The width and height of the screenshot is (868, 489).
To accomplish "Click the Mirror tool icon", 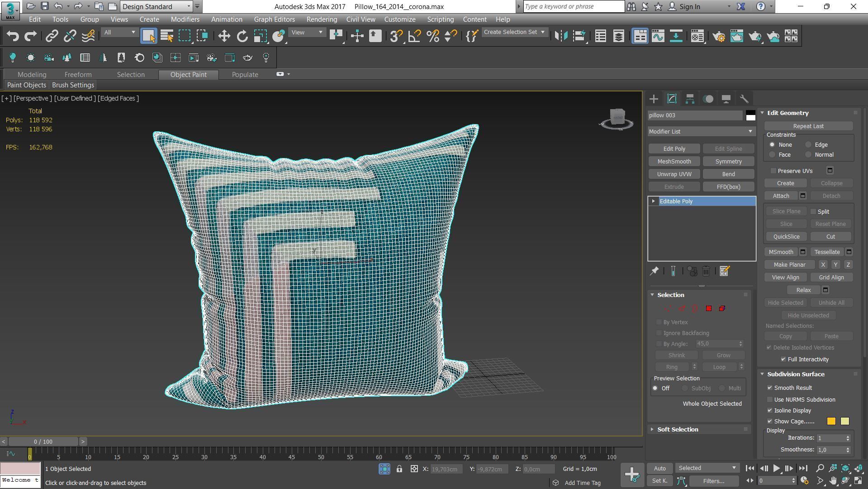I will [x=561, y=36].
